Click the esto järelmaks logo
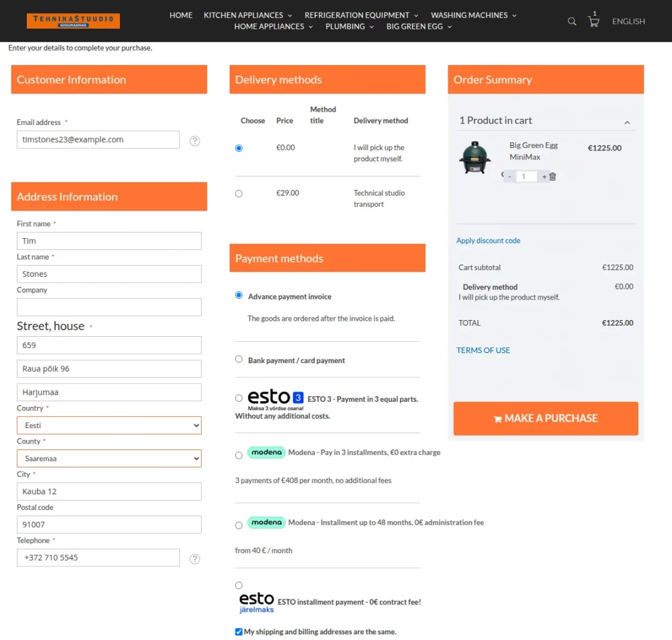Viewport: 672px width, 640px height. pos(256,602)
